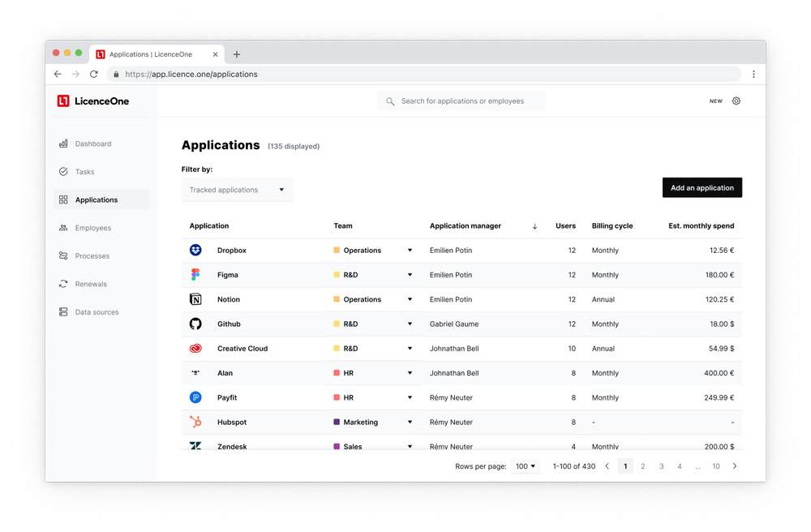This screenshot has height=532, width=811.
Task: Click the Renewals refresh icon
Action: click(x=63, y=284)
